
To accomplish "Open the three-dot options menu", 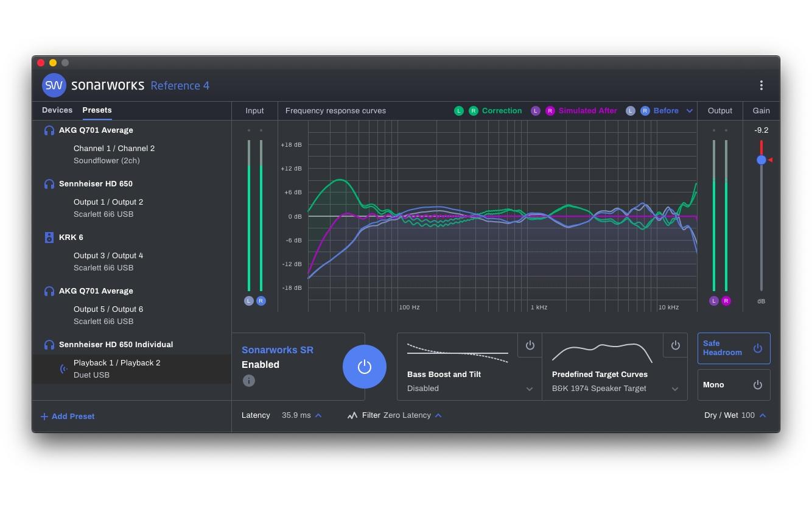I will 761,85.
